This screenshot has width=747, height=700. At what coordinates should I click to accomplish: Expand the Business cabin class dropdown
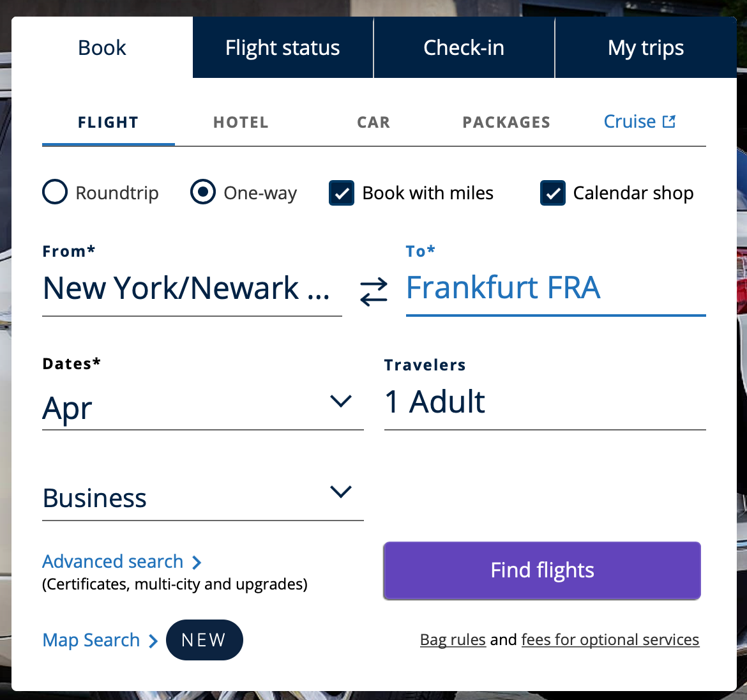[342, 492]
